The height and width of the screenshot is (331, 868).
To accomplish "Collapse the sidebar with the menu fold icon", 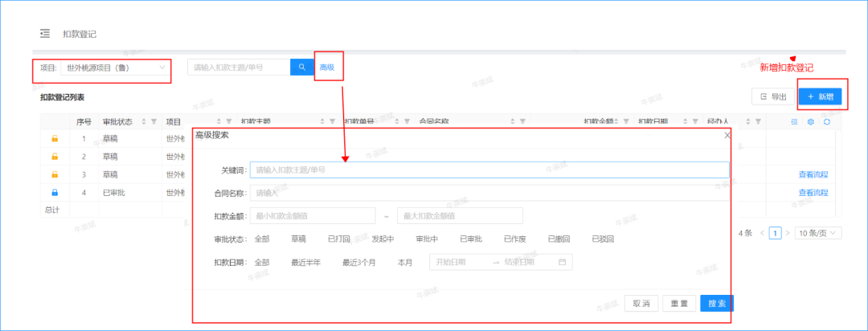I will (45, 34).
